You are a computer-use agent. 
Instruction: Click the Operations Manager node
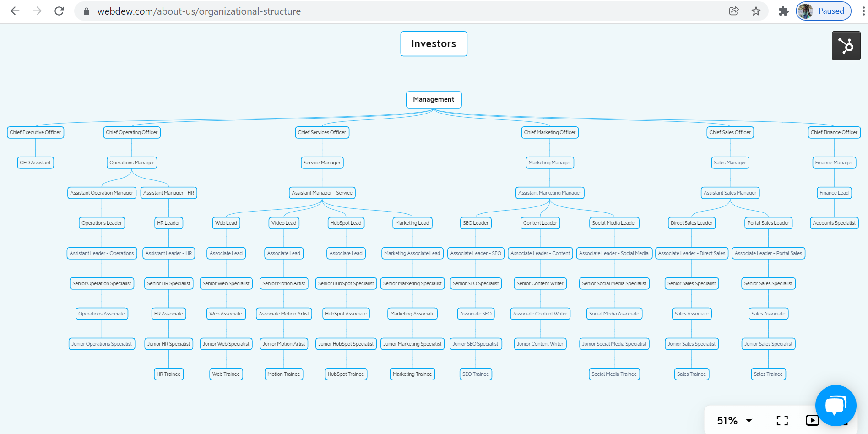coord(132,163)
